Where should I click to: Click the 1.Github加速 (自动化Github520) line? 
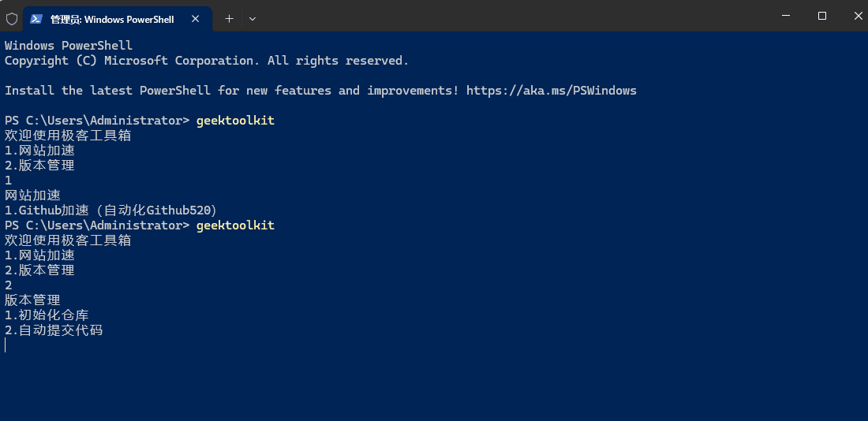pos(110,210)
